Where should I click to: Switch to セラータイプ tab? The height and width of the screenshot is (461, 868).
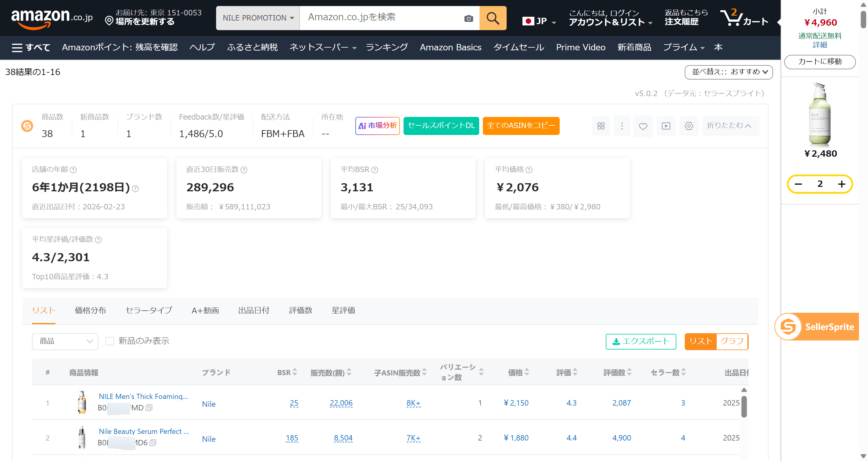(x=149, y=310)
